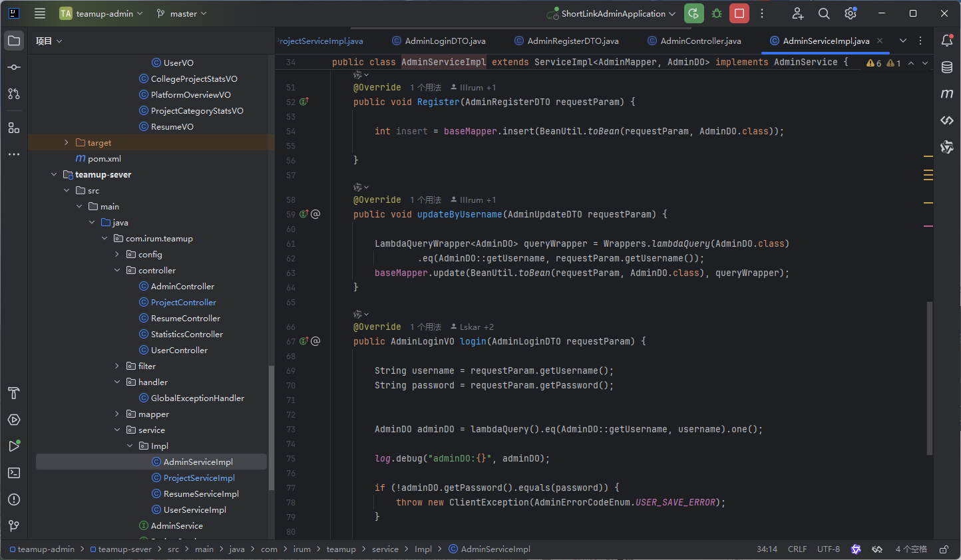
Task: Open the main hamburger menu
Action: pos(40,13)
